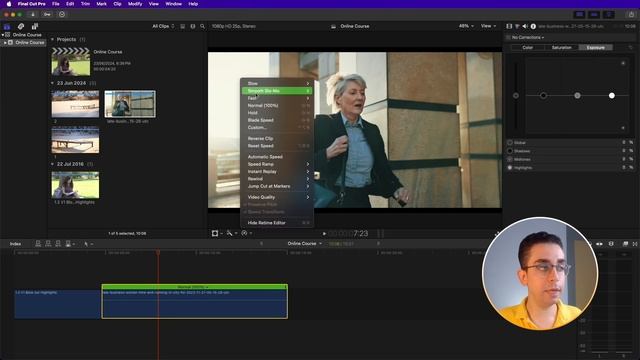Open the File menu
Screen dimensions: 640x360
(x=56, y=4)
